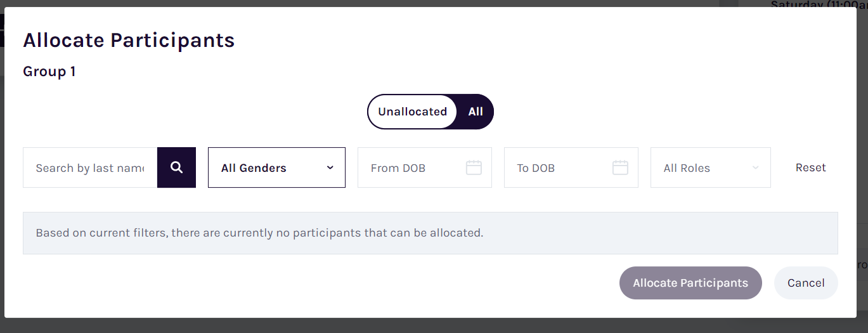Select the Group 1 subheading text

[x=49, y=72]
